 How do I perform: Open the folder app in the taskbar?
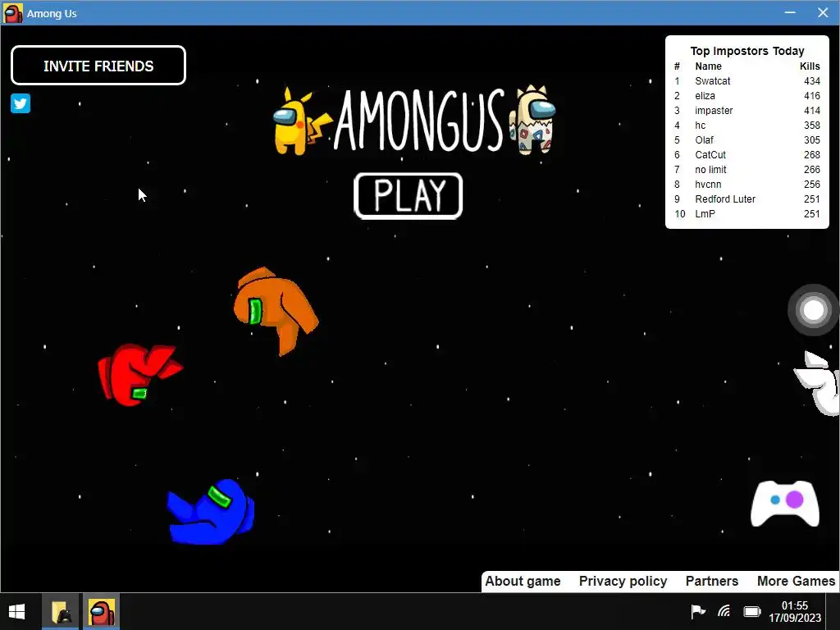pos(62,612)
